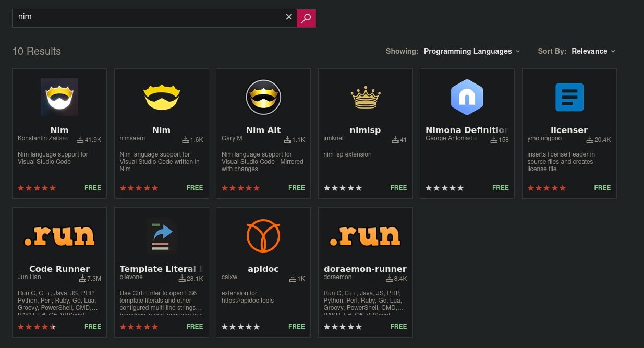
Task: Click publisher name 'ymotongpoo'
Action: 544,139
